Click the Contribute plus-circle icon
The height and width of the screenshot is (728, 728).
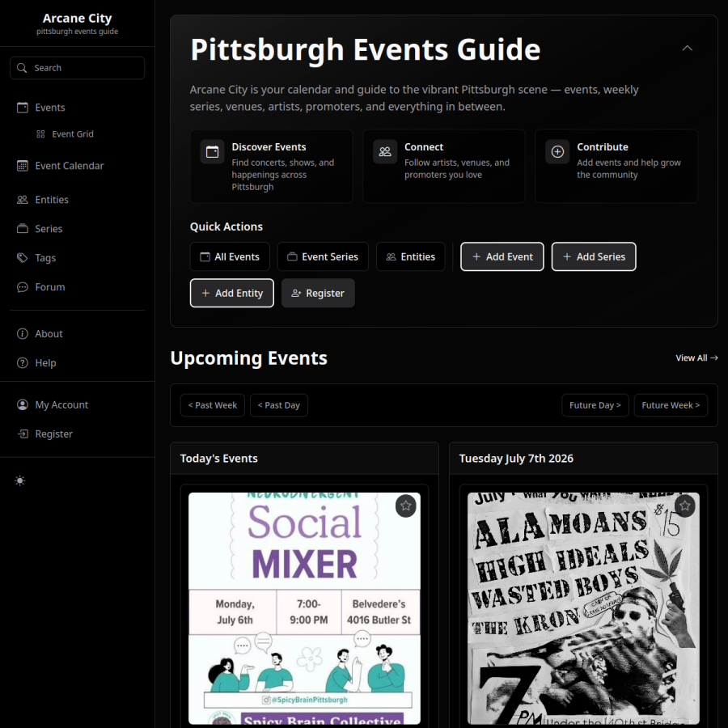coord(557,152)
